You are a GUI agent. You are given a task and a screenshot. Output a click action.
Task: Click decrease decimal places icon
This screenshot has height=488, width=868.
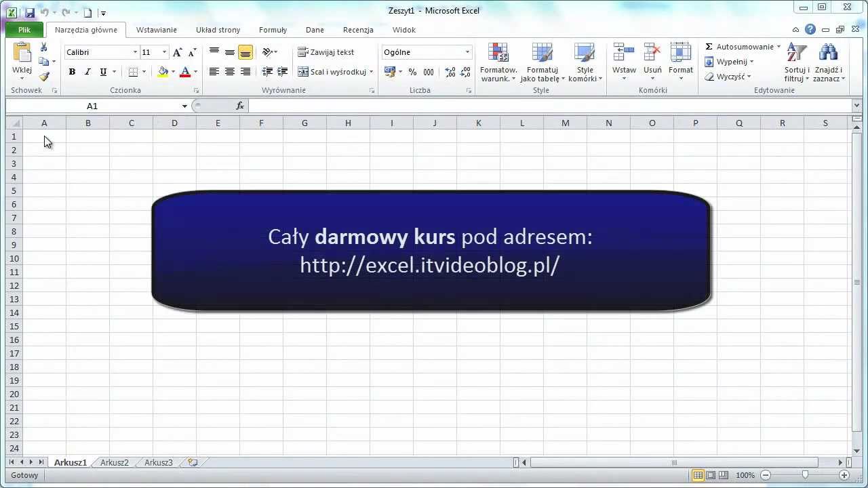tap(466, 72)
